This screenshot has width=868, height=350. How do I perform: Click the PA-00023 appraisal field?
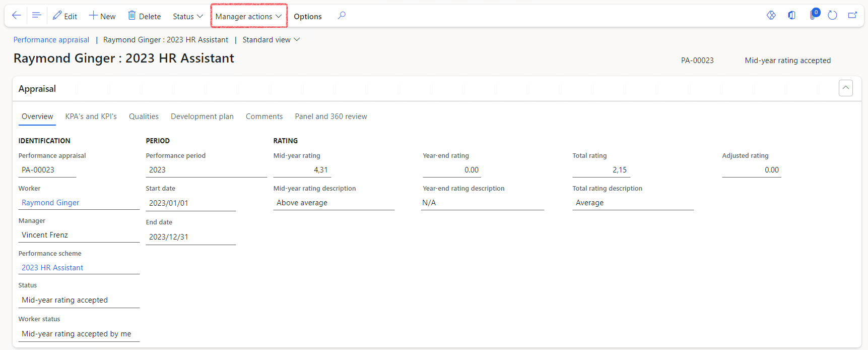pyautogui.click(x=47, y=170)
